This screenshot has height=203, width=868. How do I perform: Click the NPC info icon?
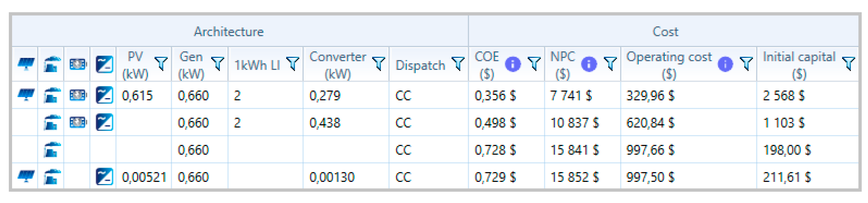[x=589, y=64]
